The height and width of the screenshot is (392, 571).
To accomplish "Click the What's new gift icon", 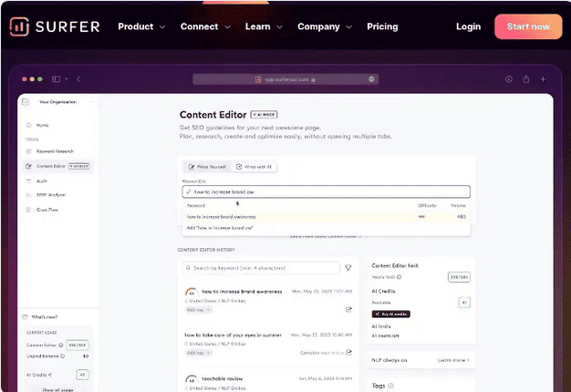I will (26, 317).
